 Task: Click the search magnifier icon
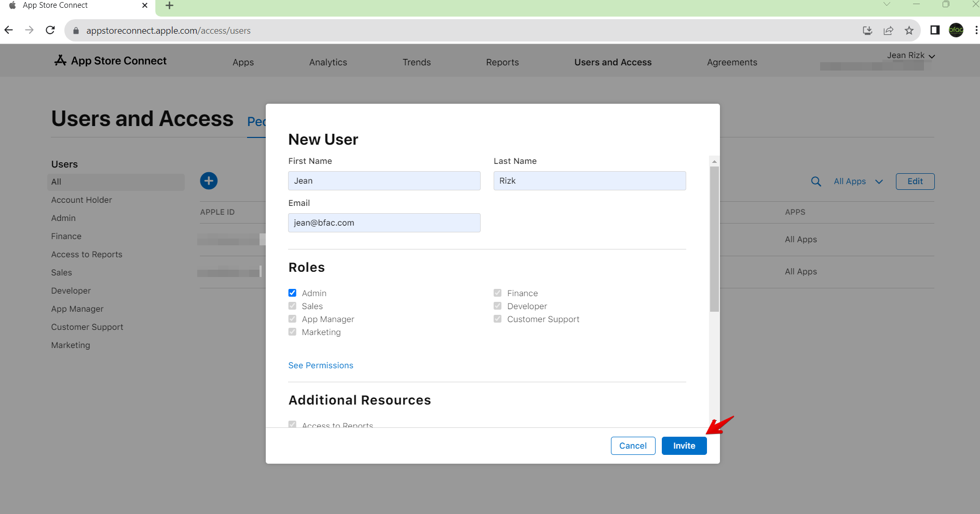coord(816,182)
